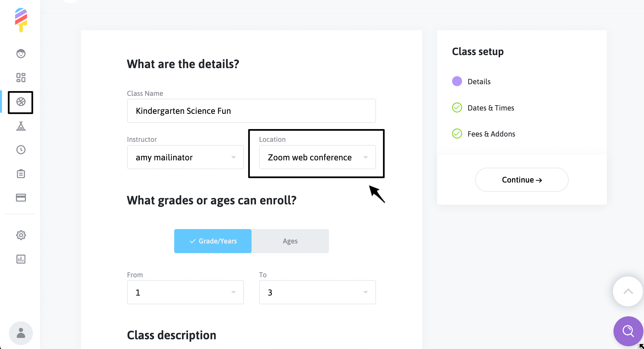The width and height of the screenshot is (644, 349).
Task: Open the clipboard forms icon
Action: click(21, 174)
